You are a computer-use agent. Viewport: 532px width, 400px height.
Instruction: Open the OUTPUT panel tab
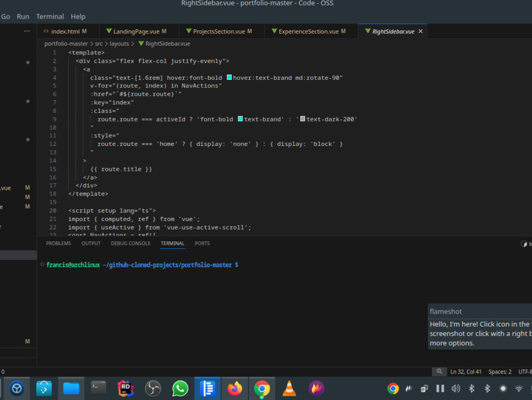tap(91, 243)
